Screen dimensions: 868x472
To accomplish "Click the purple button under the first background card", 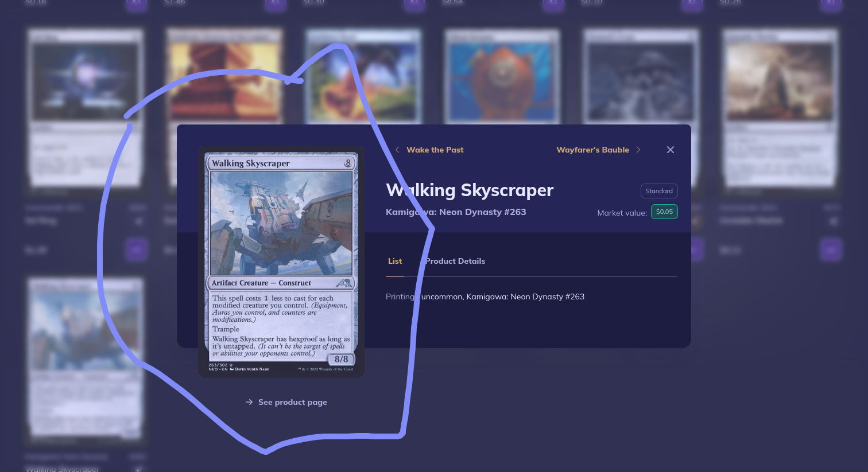I will (x=137, y=250).
